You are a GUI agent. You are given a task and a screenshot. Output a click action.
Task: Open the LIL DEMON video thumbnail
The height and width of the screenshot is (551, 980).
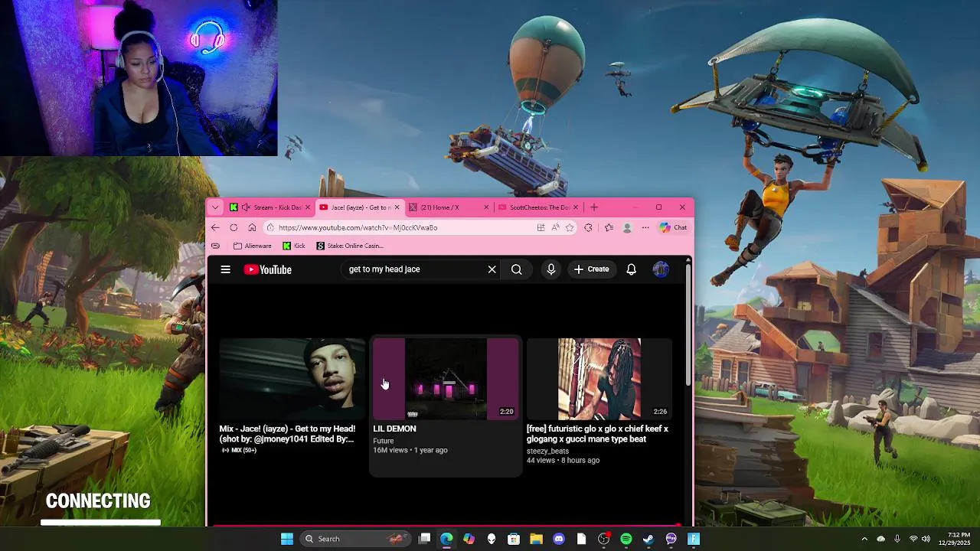tap(446, 379)
